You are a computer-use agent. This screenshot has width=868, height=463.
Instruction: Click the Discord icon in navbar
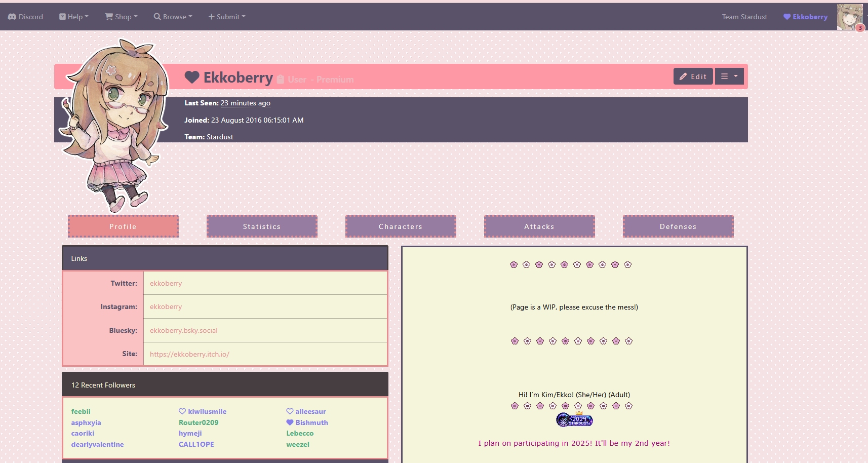[12, 17]
